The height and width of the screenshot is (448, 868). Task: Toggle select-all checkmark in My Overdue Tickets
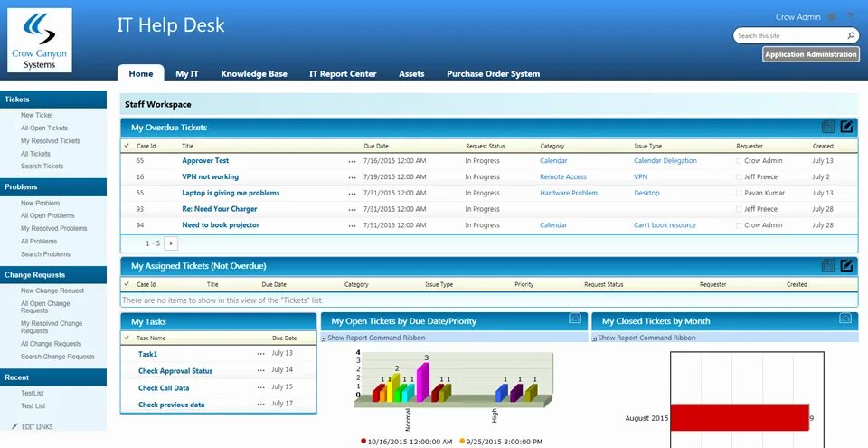(127, 146)
